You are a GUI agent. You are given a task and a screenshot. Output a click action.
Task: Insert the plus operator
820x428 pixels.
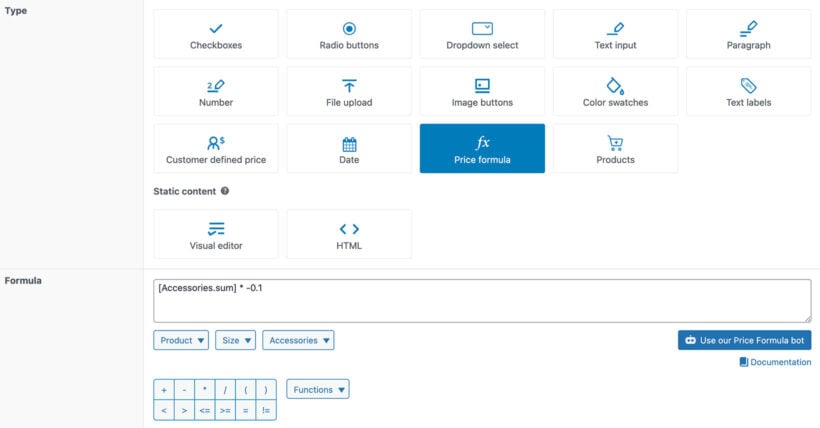coord(164,390)
